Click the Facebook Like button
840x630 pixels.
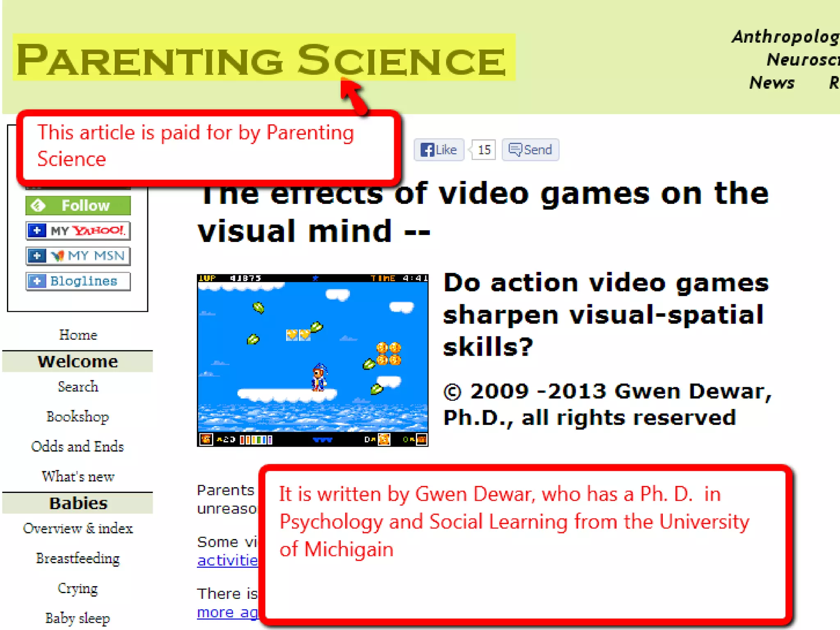pos(438,150)
